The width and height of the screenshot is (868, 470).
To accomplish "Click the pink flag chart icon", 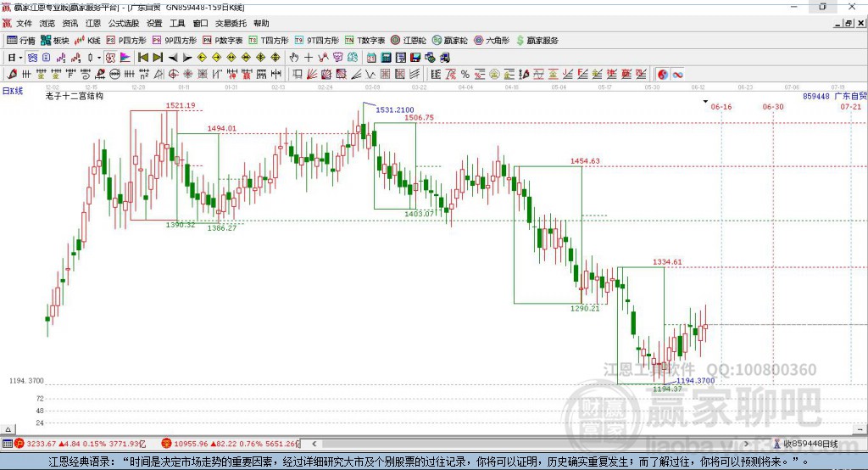I will pyautogui.click(x=125, y=58).
